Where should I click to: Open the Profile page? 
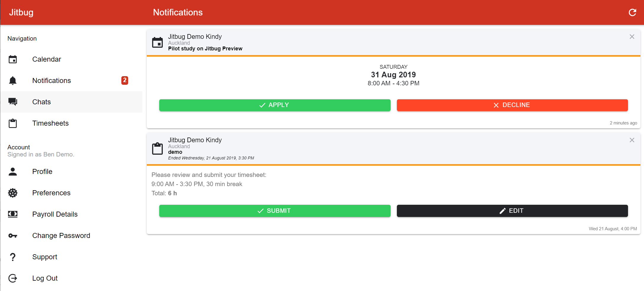coord(71,172)
